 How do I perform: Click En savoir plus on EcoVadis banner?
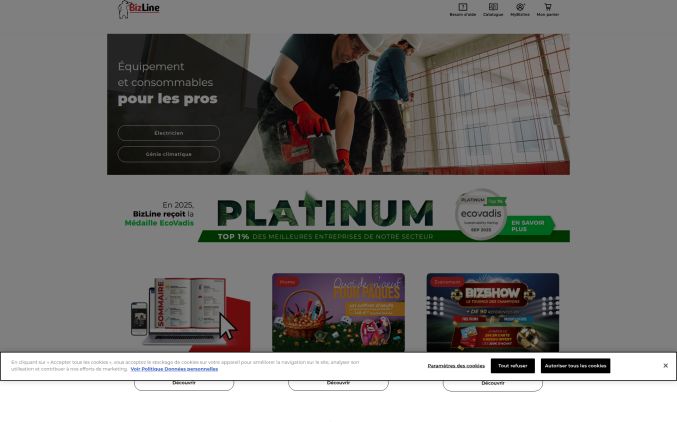[528, 225]
